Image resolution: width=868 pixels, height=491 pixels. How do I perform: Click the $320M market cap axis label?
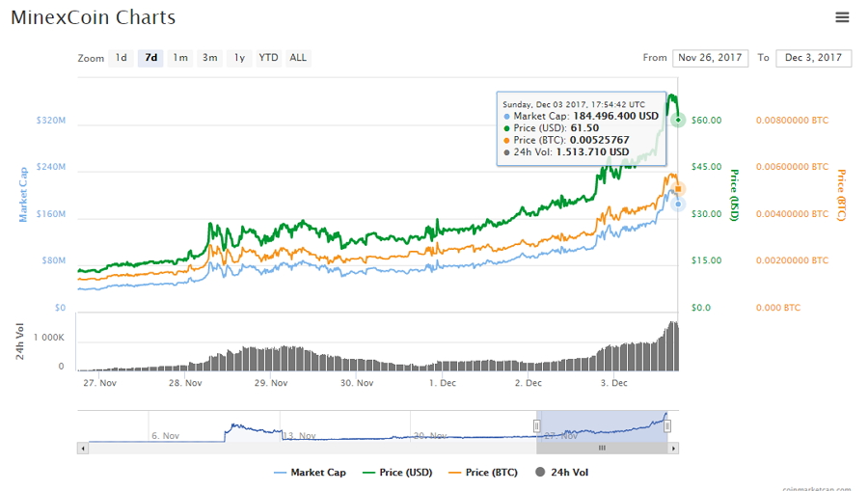(x=51, y=121)
